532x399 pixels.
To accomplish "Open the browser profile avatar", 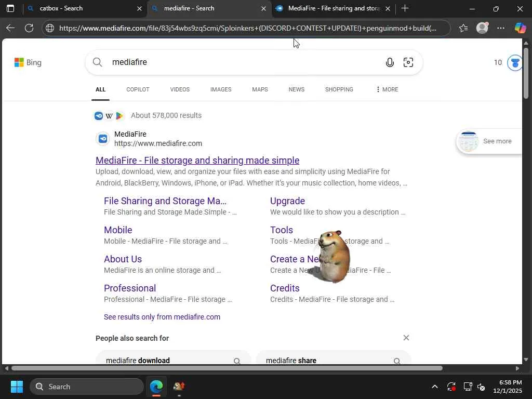I will coord(482,28).
